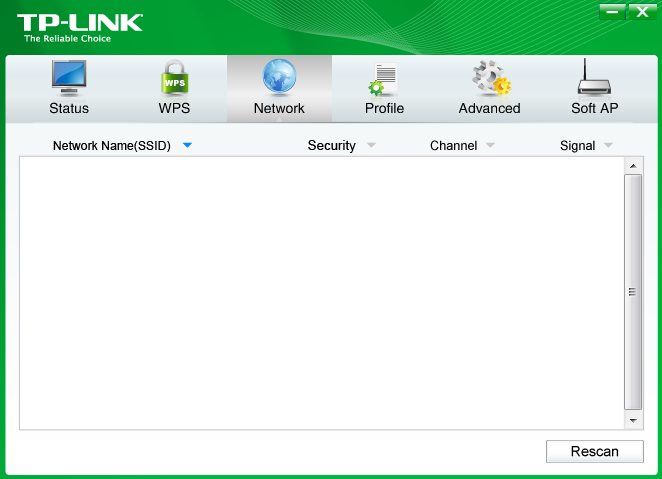Image resolution: width=662 pixels, height=479 pixels.
Task: Switch to the Status tab label
Action: tap(69, 108)
